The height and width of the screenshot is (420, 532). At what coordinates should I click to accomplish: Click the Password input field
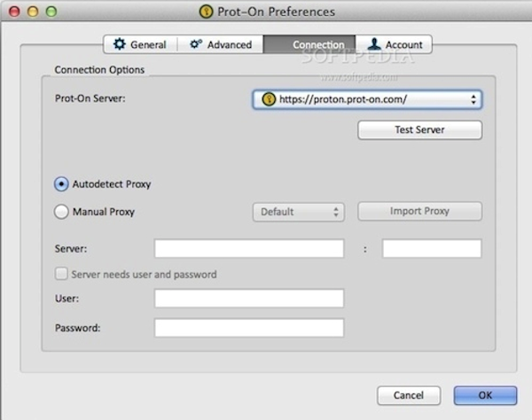click(x=249, y=328)
